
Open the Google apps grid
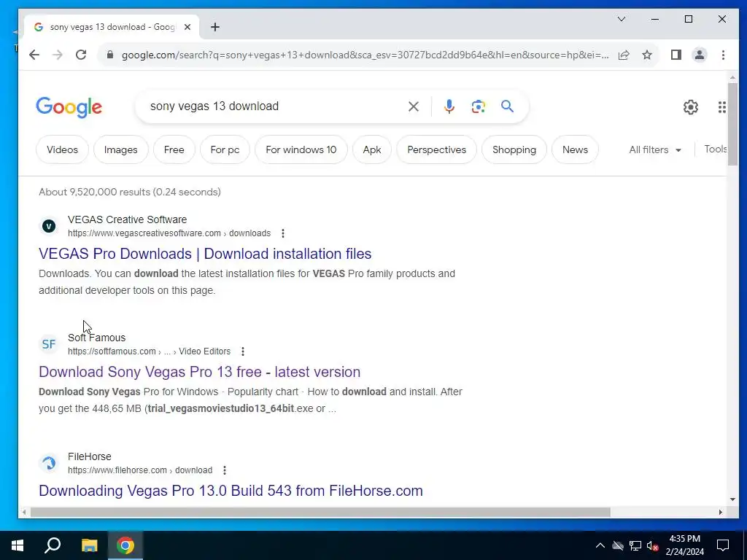click(x=721, y=107)
